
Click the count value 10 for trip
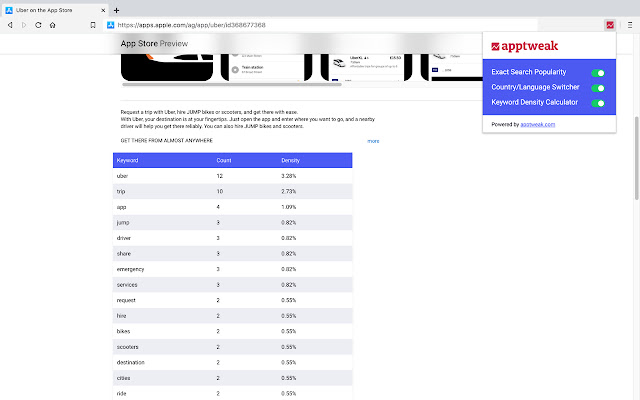220,191
